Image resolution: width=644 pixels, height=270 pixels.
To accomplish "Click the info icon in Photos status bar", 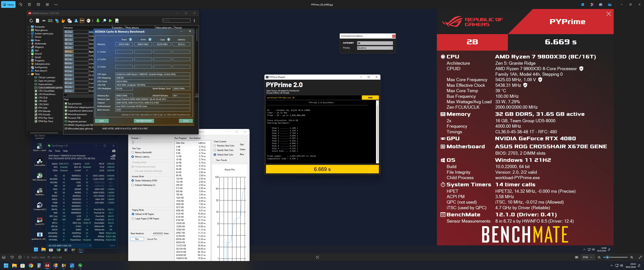I will click(20, 257).
